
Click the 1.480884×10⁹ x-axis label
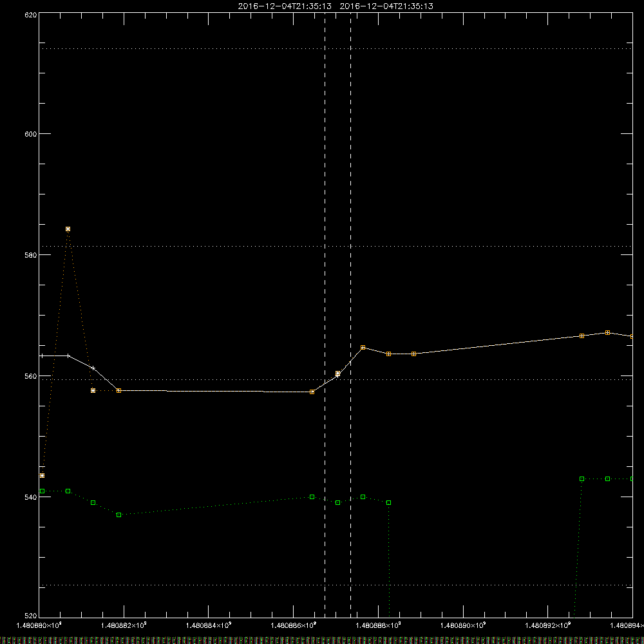tap(209, 625)
